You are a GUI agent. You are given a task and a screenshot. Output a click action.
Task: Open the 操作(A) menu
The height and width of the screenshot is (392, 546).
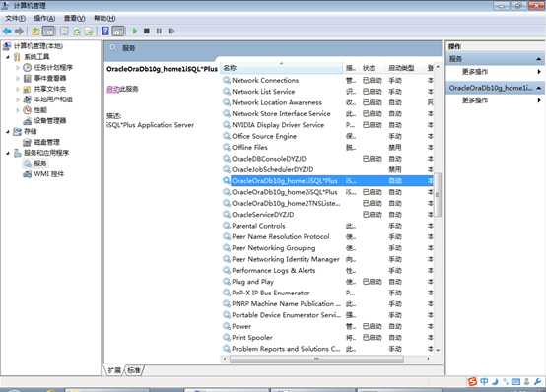44,18
